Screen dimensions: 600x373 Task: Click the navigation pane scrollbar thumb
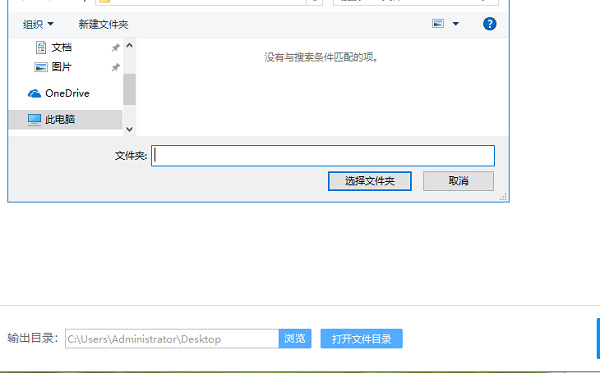(x=129, y=89)
